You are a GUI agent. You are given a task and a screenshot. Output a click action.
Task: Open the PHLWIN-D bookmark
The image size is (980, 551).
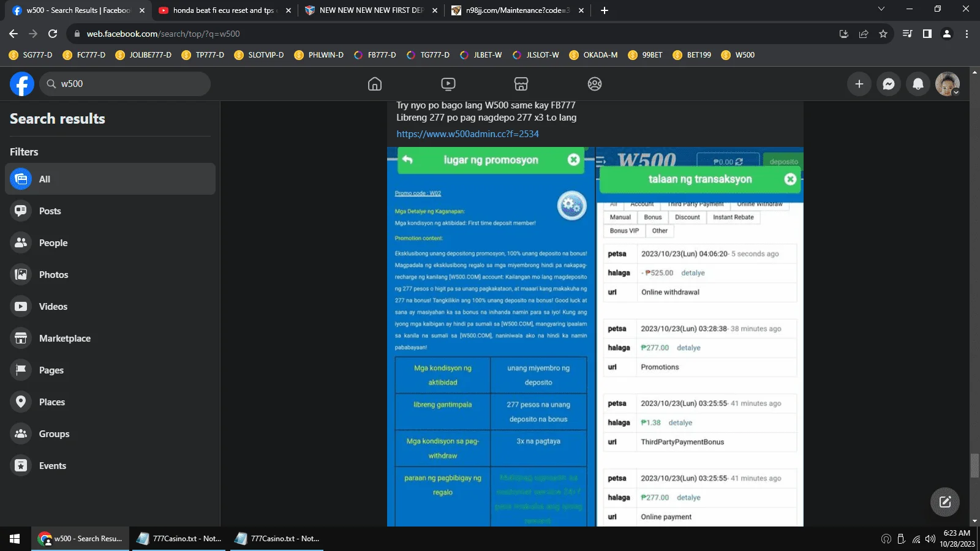(318, 55)
